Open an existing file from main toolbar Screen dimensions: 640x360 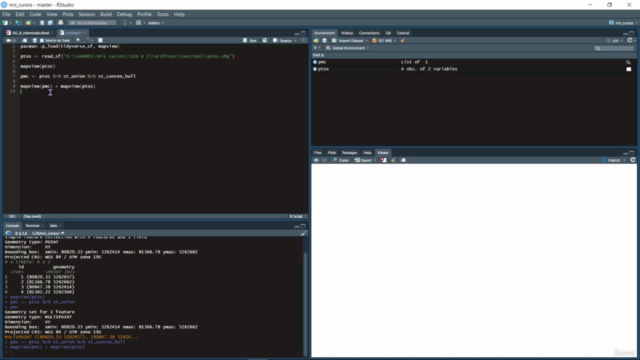(x=28, y=23)
